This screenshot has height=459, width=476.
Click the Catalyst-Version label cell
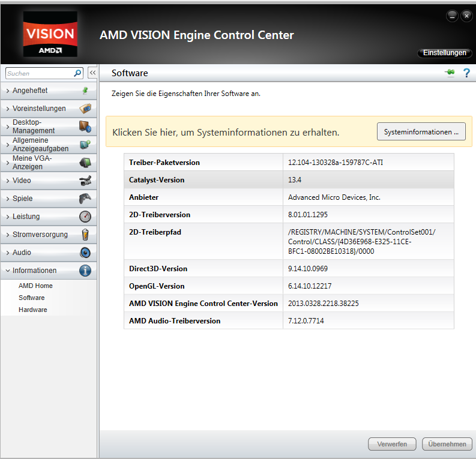[x=203, y=180]
